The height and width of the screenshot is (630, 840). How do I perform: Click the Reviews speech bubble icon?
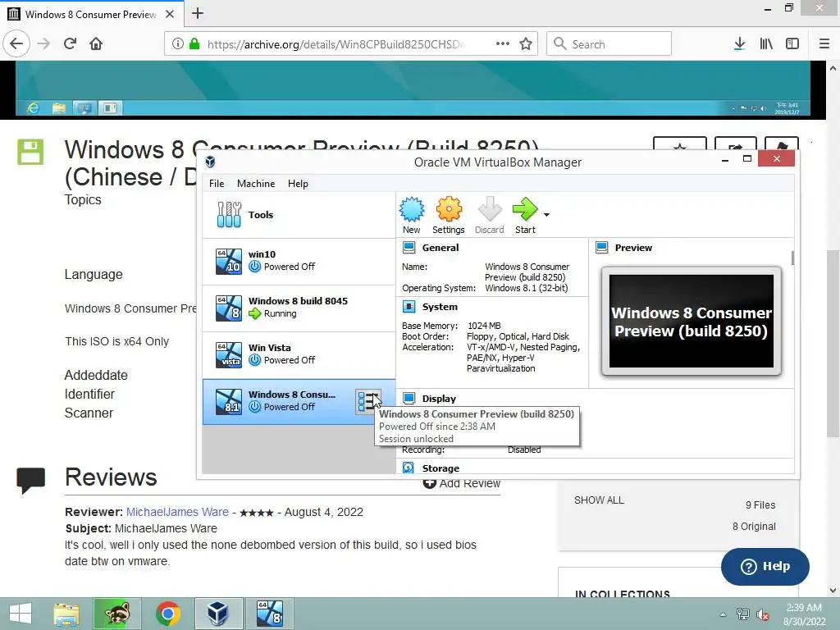30,479
